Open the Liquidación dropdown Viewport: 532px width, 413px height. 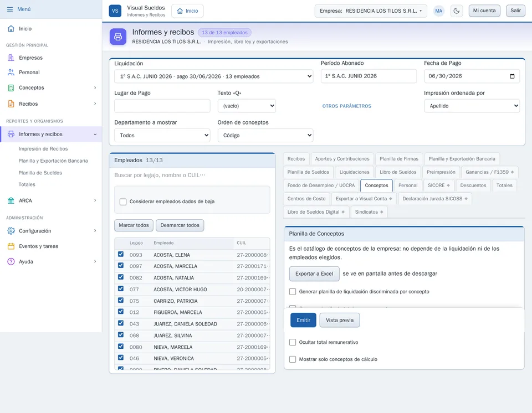point(214,76)
